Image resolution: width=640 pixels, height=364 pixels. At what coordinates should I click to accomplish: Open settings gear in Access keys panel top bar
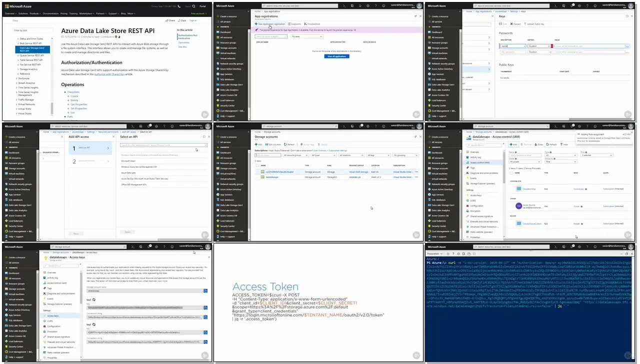click(156, 247)
